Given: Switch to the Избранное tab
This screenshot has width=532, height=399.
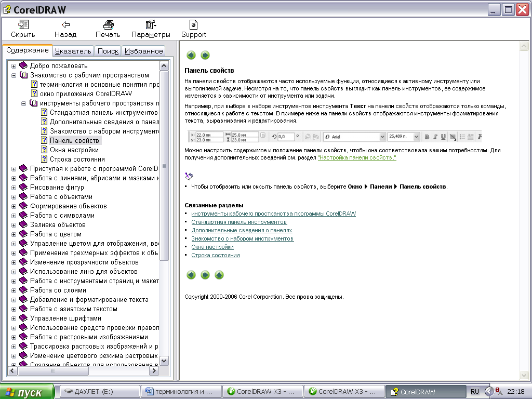Looking at the screenshot, I should (x=143, y=51).
